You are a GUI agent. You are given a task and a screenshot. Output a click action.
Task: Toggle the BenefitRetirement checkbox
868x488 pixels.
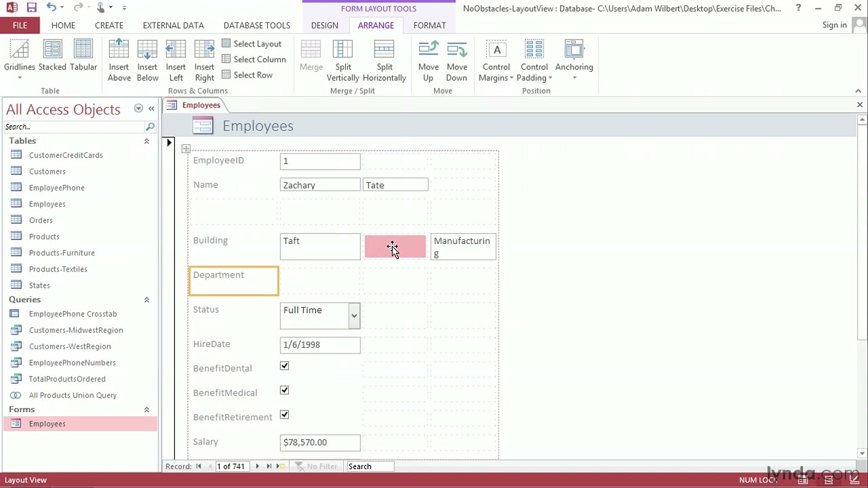tap(284, 415)
